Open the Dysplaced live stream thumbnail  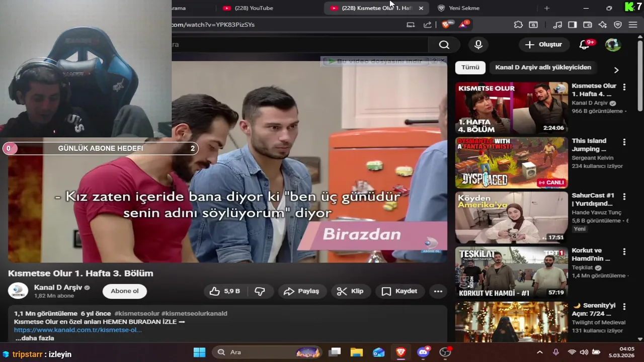pos(512,162)
